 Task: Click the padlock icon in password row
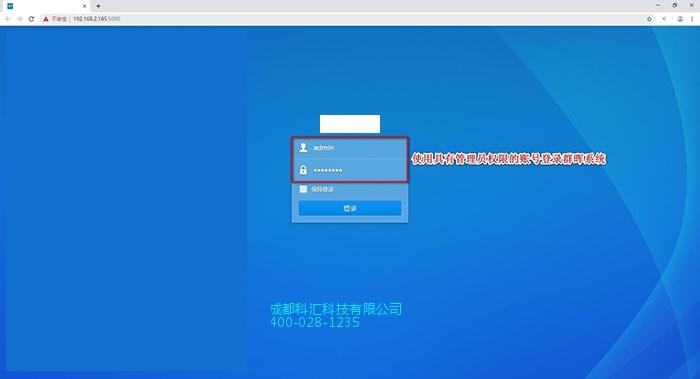(x=303, y=170)
